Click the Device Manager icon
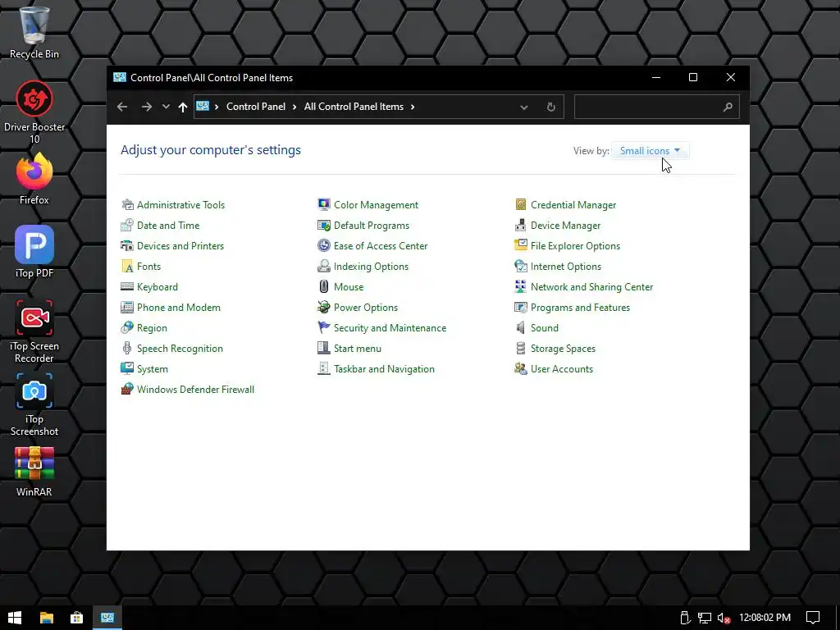This screenshot has width=840, height=630. point(521,225)
